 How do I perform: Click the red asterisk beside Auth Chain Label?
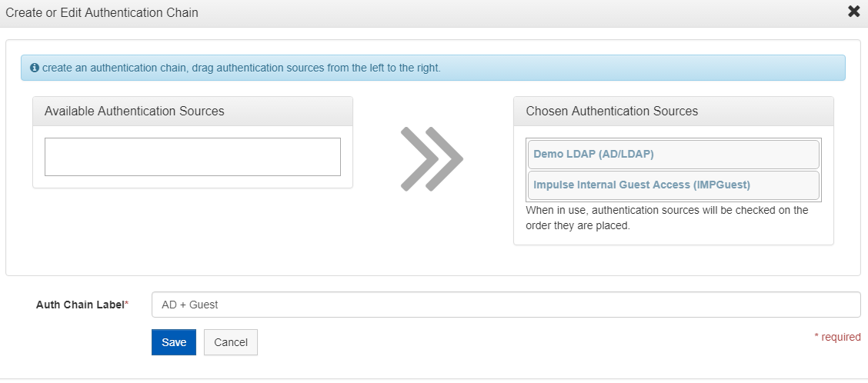(127, 304)
